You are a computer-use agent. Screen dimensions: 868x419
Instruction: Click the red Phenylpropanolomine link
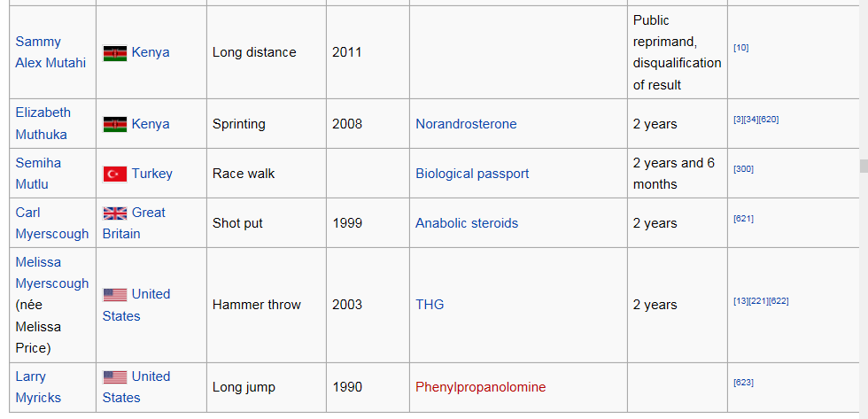pos(480,387)
